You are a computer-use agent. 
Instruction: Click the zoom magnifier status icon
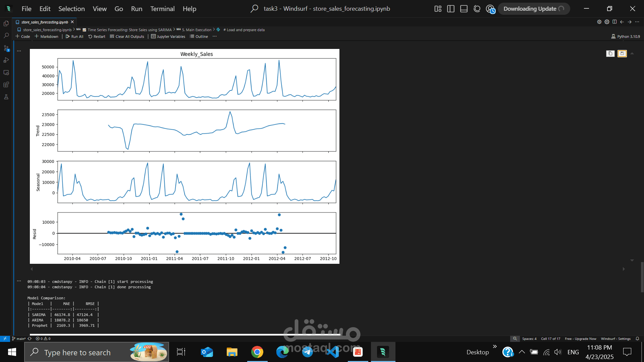(x=515, y=339)
